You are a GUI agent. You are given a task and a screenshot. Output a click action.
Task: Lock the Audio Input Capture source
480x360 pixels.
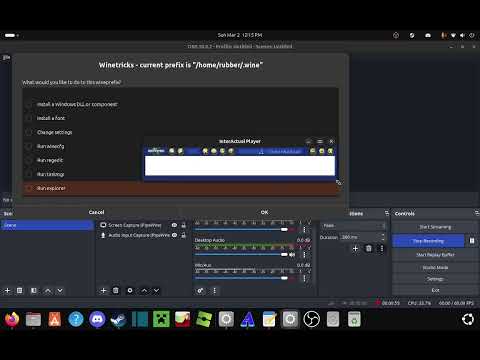184,235
